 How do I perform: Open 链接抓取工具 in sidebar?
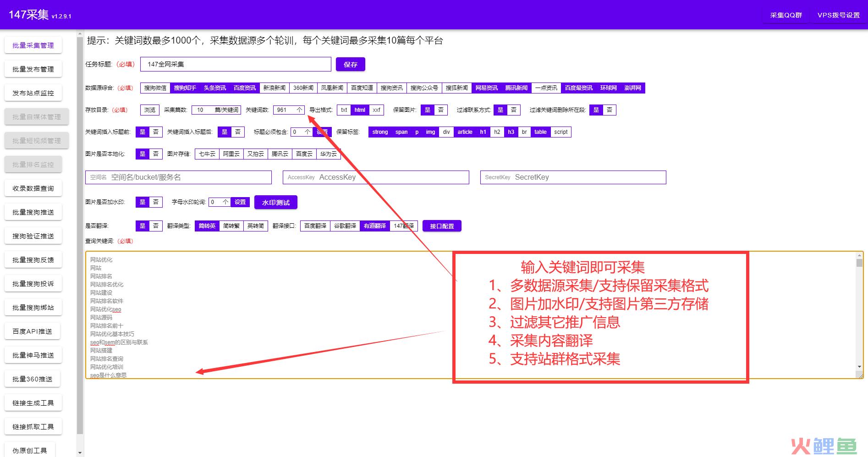33,427
